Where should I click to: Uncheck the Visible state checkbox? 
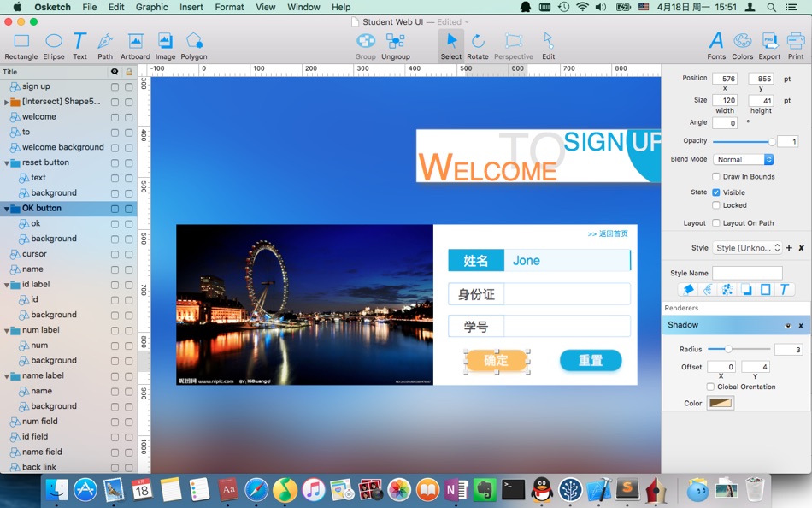tap(716, 192)
